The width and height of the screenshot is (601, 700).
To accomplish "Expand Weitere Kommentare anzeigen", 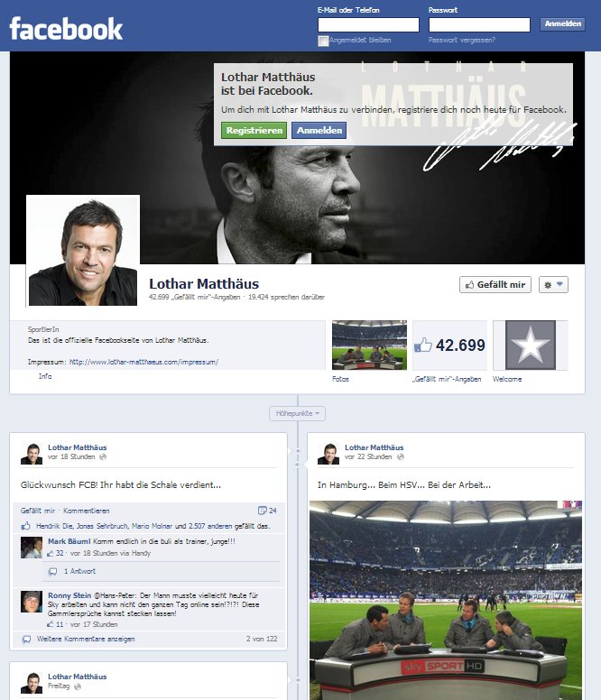I will coord(86,639).
